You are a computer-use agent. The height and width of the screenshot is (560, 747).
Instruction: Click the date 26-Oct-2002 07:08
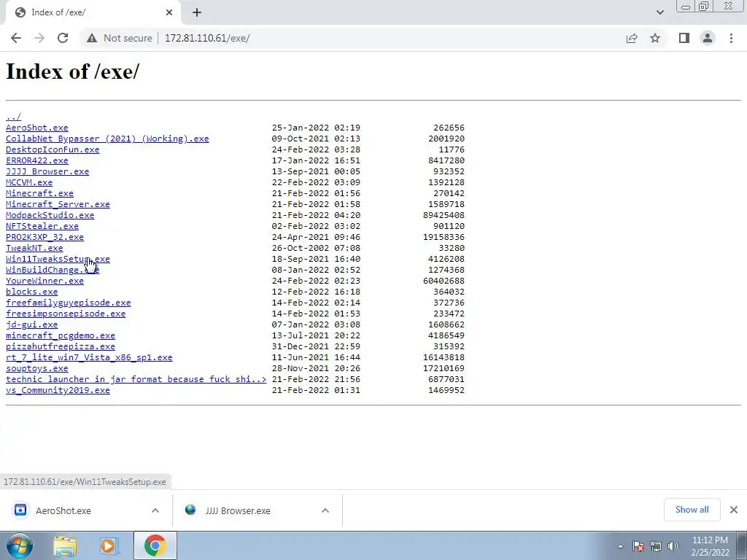coord(316,248)
